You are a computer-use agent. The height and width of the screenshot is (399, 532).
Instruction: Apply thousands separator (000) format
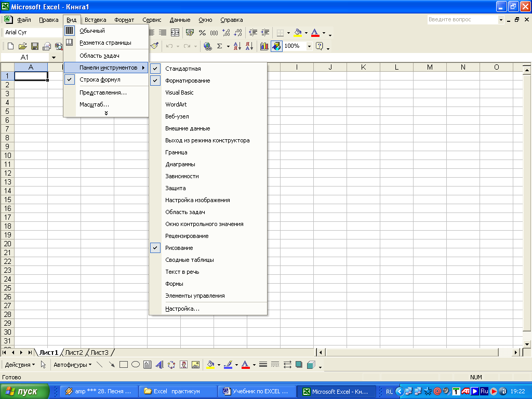coord(214,33)
